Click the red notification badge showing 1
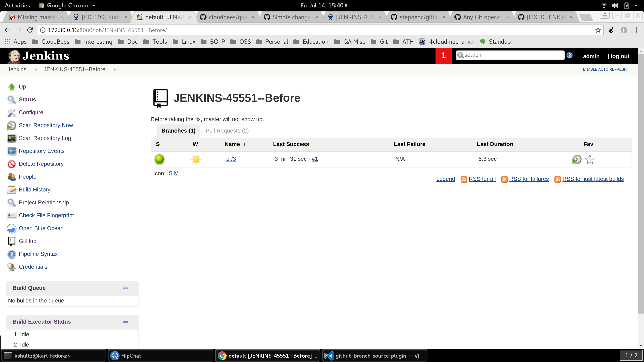644x362 pixels. tap(443, 56)
